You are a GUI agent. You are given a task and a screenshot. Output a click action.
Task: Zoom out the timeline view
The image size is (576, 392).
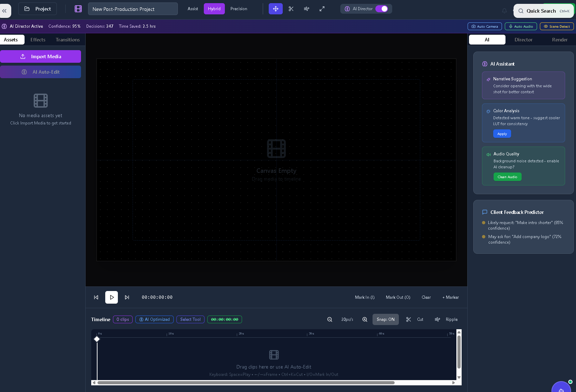(x=329, y=319)
